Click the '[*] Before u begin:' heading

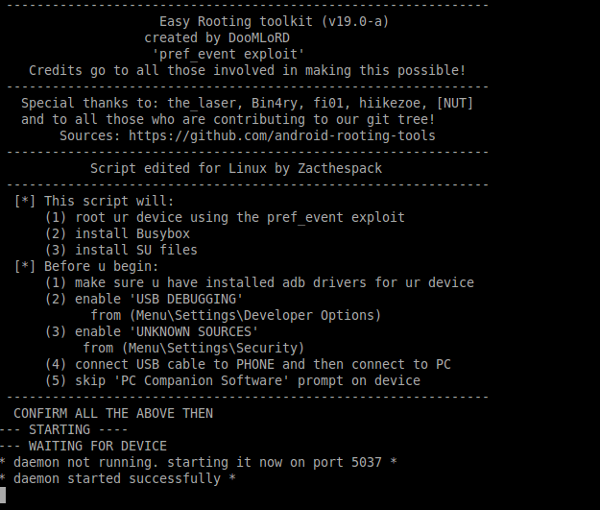86,266
